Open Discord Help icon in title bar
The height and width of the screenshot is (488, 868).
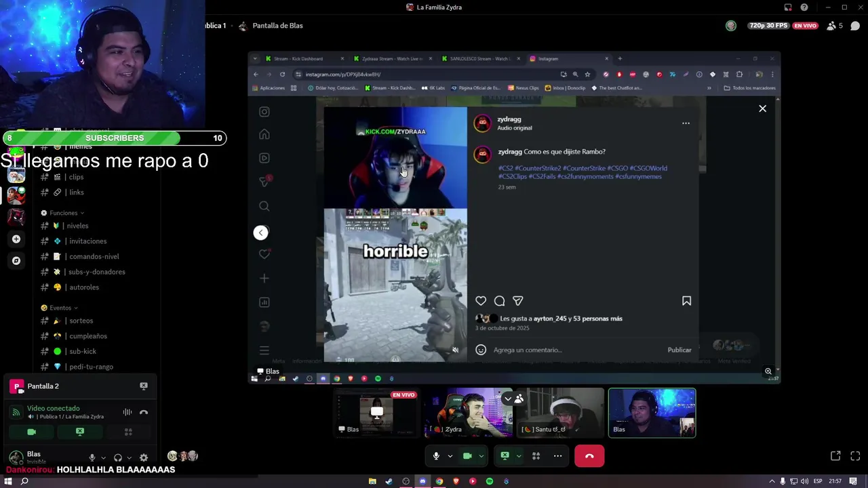pos(804,7)
